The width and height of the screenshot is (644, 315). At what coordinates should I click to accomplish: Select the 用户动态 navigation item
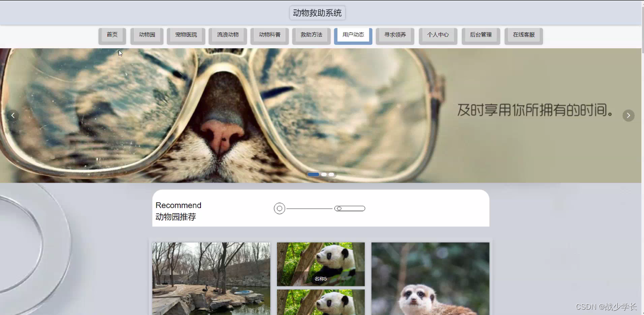pos(353,35)
